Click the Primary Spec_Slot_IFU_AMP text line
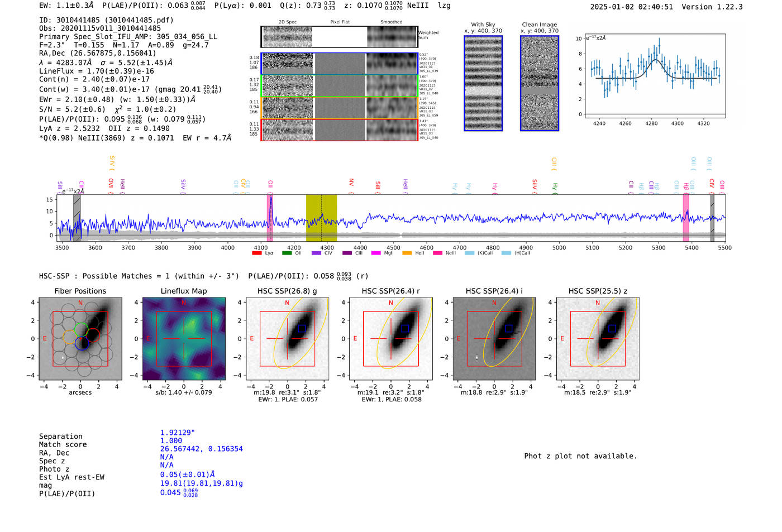Image resolution: width=782 pixels, height=532 pixels. tap(128, 36)
